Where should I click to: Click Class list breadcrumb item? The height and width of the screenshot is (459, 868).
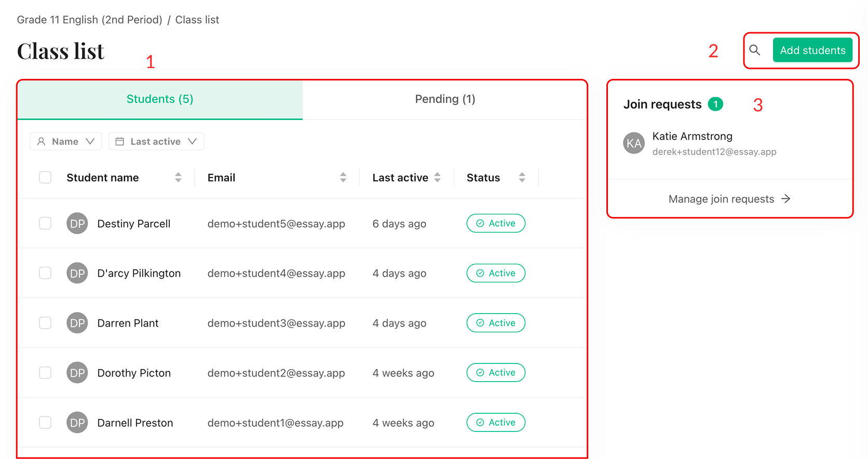pos(197,20)
